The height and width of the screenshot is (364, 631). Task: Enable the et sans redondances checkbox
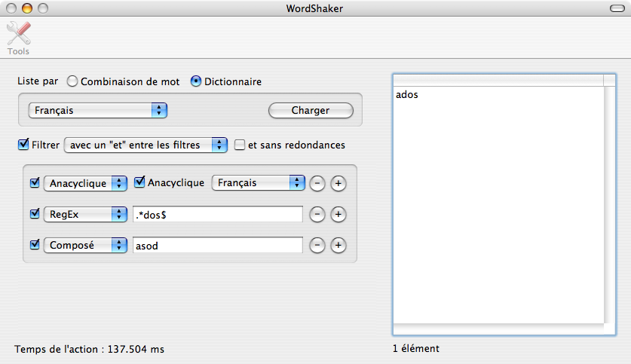[240, 145]
